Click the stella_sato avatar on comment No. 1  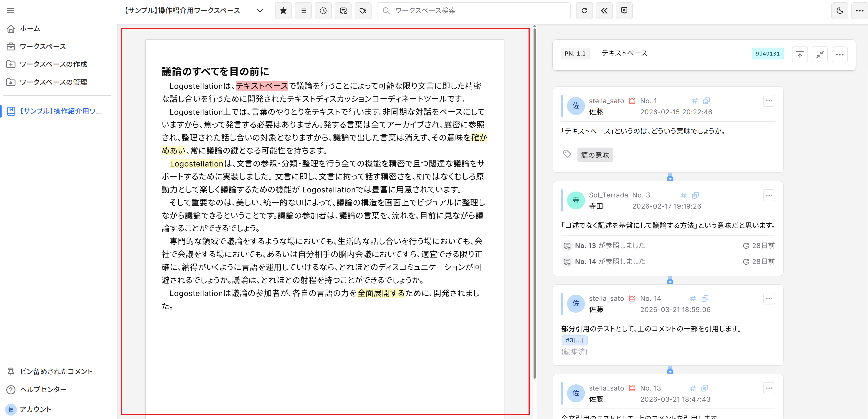(576, 106)
